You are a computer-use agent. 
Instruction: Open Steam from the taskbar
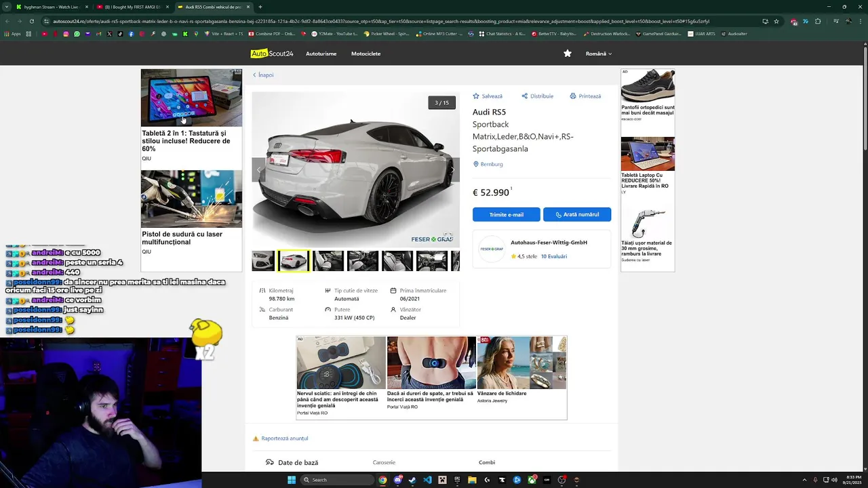412,480
